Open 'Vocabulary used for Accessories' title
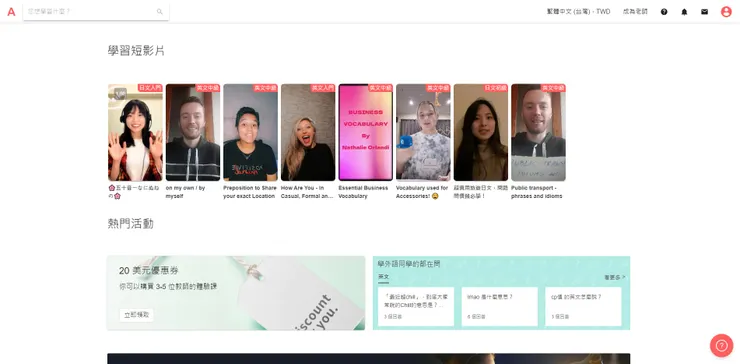This screenshot has height=364, width=740. [422, 192]
